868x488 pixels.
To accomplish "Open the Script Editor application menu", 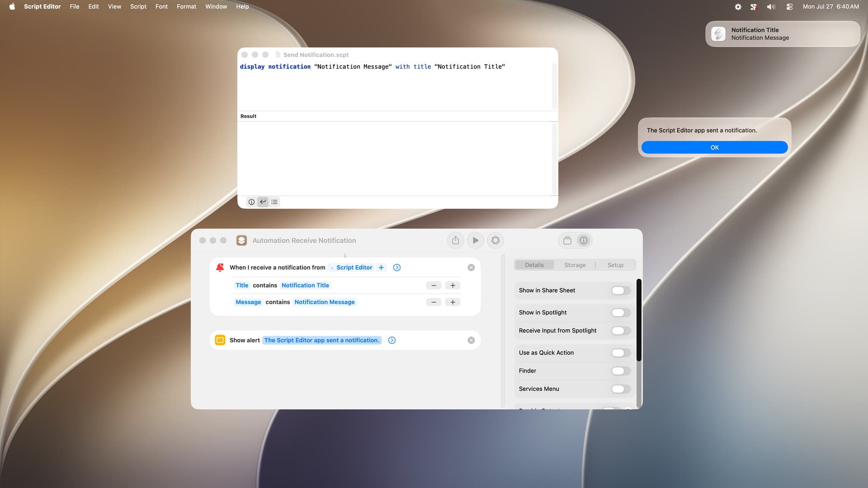I will (42, 6).
